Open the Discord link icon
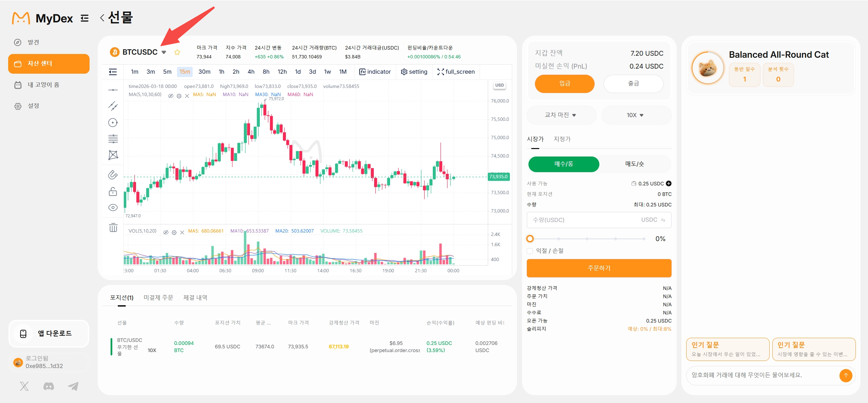The image size is (868, 403). coord(49,386)
